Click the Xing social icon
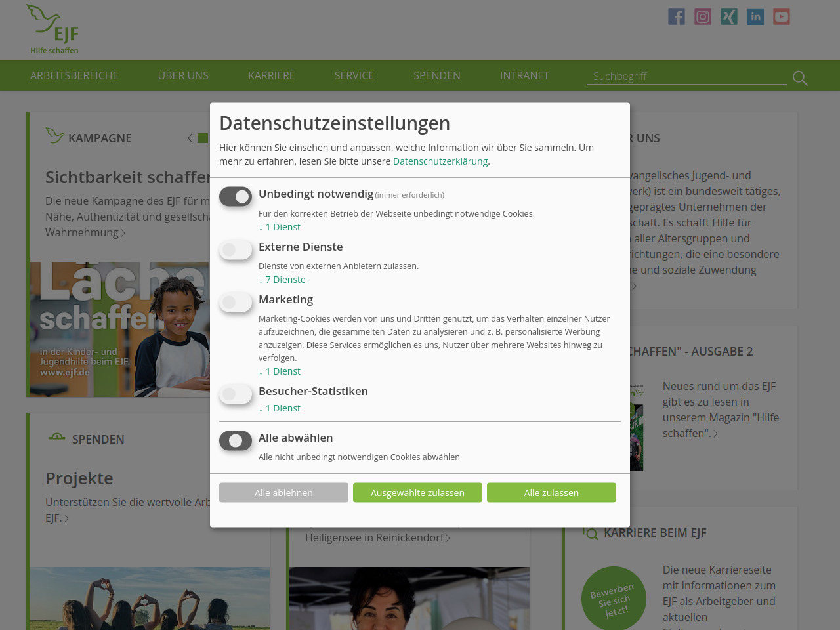 [x=728, y=16]
